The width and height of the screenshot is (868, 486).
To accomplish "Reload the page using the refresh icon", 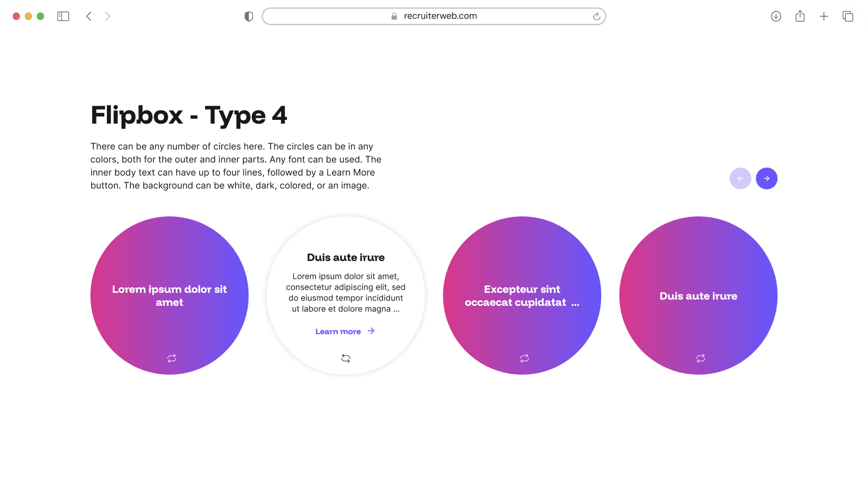I will pos(597,16).
